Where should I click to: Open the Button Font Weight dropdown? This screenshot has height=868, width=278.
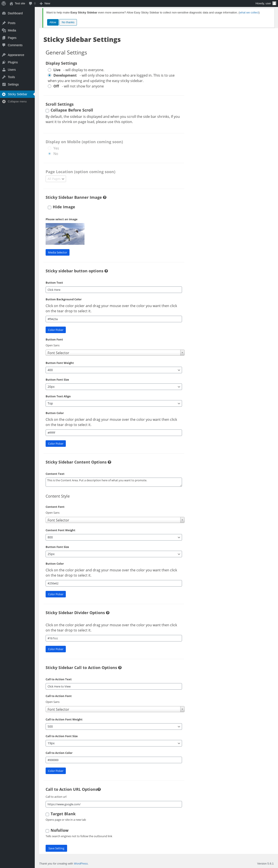[x=114, y=370]
